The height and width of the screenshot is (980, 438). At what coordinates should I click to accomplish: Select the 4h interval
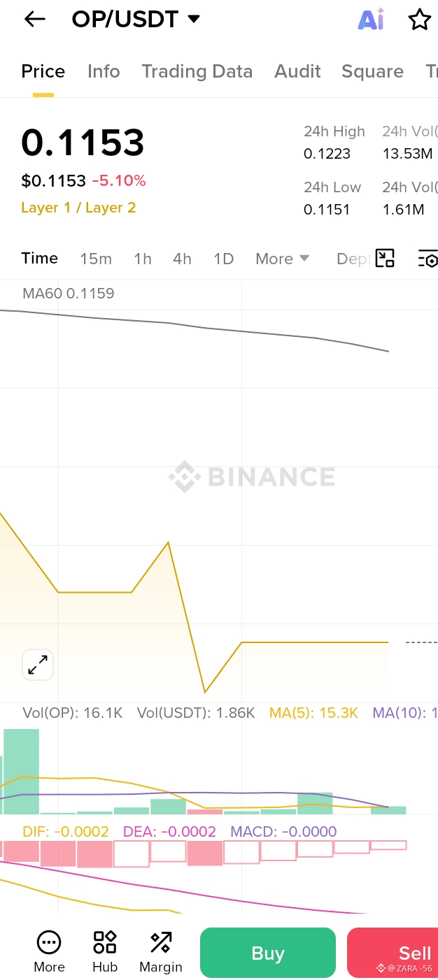(x=182, y=259)
